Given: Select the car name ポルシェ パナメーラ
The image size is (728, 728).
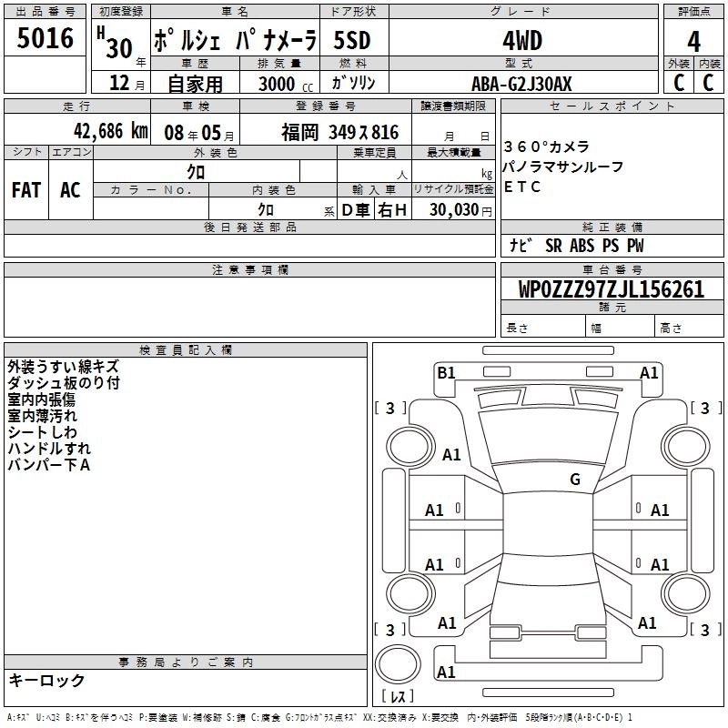Looking at the screenshot, I should tap(235, 40).
